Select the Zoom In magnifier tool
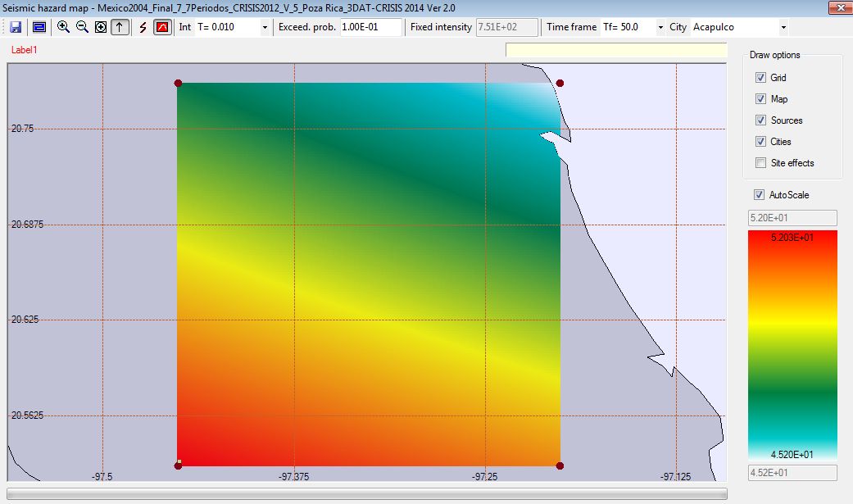The height and width of the screenshot is (504, 853). 63,27
